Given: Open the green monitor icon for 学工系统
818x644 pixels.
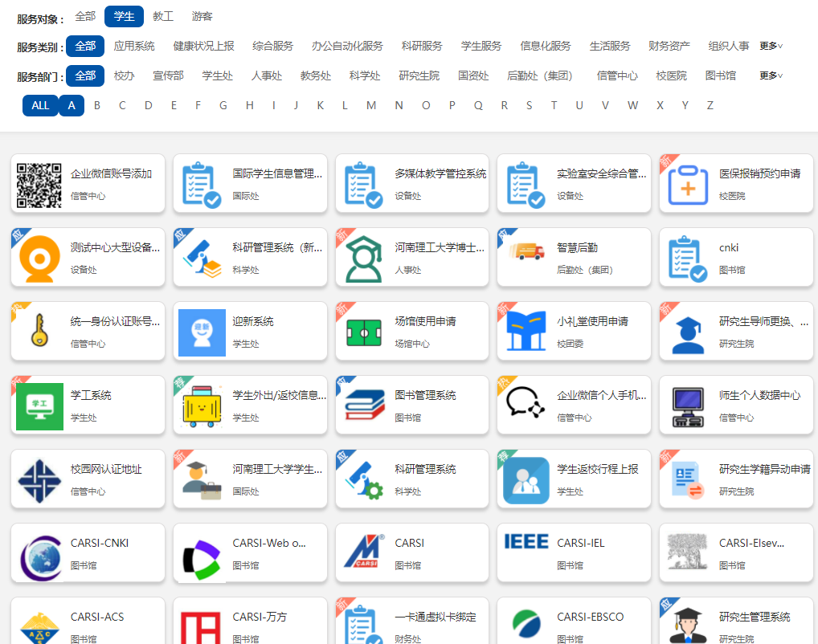Looking at the screenshot, I should click(x=39, y=407).
